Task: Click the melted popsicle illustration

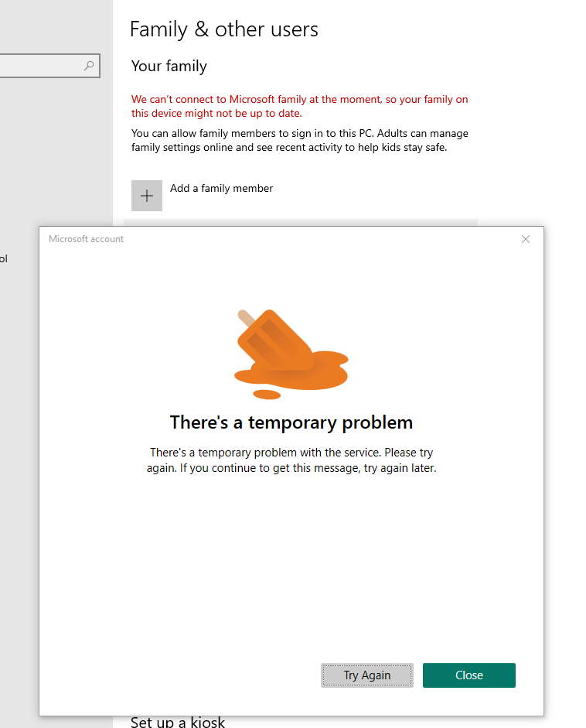Action: (x=291, y=354)
